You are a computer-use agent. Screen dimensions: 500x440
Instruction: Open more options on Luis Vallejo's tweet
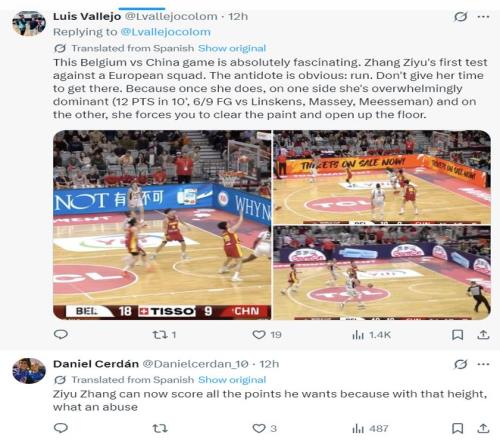(483, 16)
